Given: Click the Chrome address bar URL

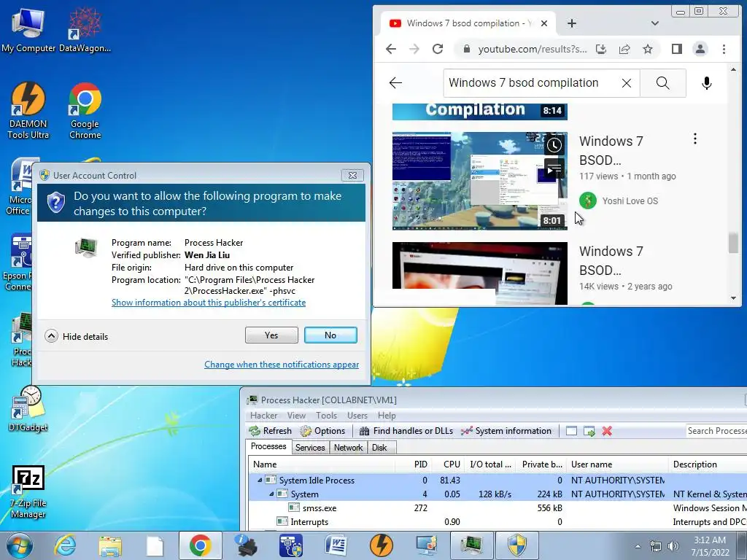Looking at the screenshot, I should coord(532,49).
